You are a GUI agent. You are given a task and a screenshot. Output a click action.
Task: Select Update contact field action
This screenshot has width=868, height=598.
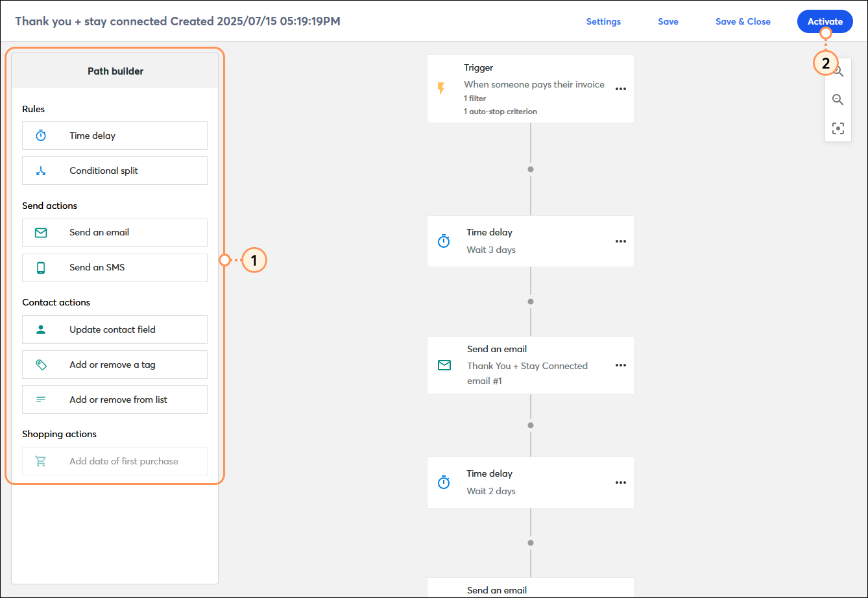pos(115,329)
